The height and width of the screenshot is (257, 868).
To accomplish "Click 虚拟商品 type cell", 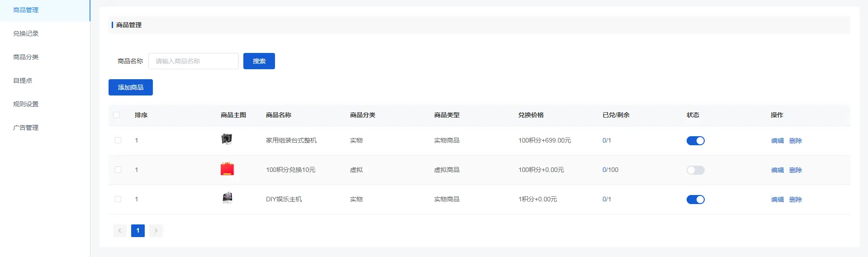I will point(447,170).
